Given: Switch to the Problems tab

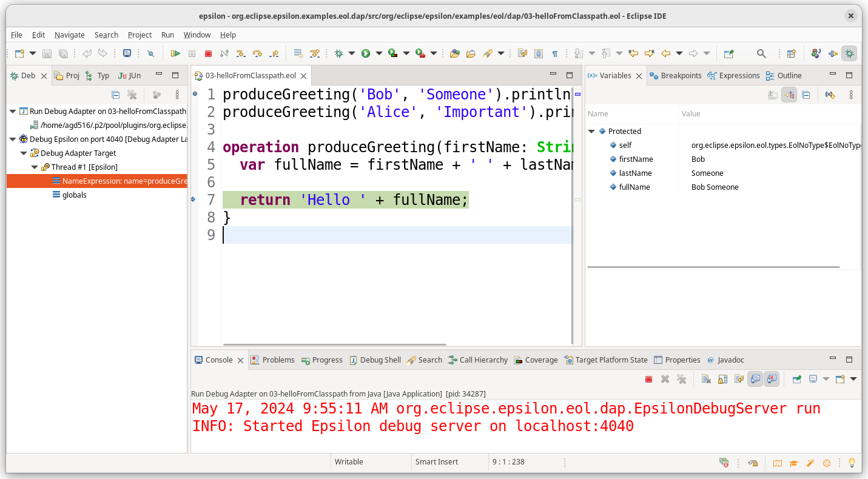Looking at the screenshot, I should pos(273,360).
